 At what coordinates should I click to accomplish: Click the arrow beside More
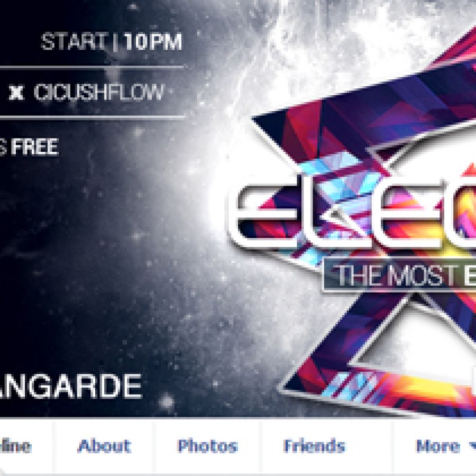point(472,446)
